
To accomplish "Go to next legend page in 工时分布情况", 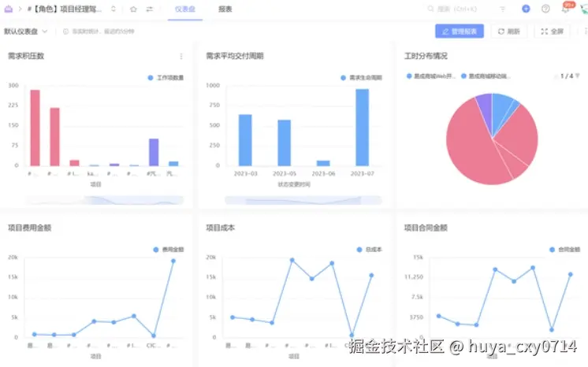I will tap(578, 76).
